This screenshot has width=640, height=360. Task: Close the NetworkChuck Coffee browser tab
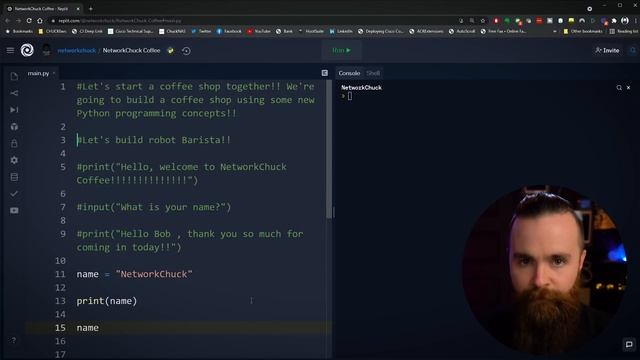pyautogui.click(x=78, y=9)
